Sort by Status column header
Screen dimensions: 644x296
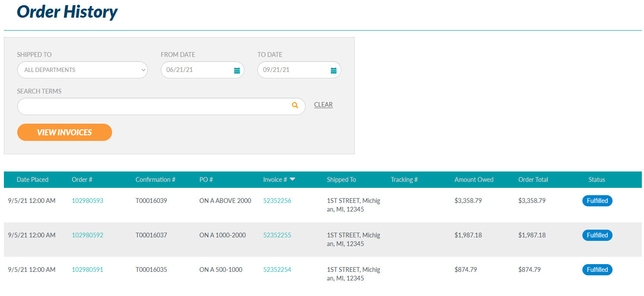(x=597, y=180)
